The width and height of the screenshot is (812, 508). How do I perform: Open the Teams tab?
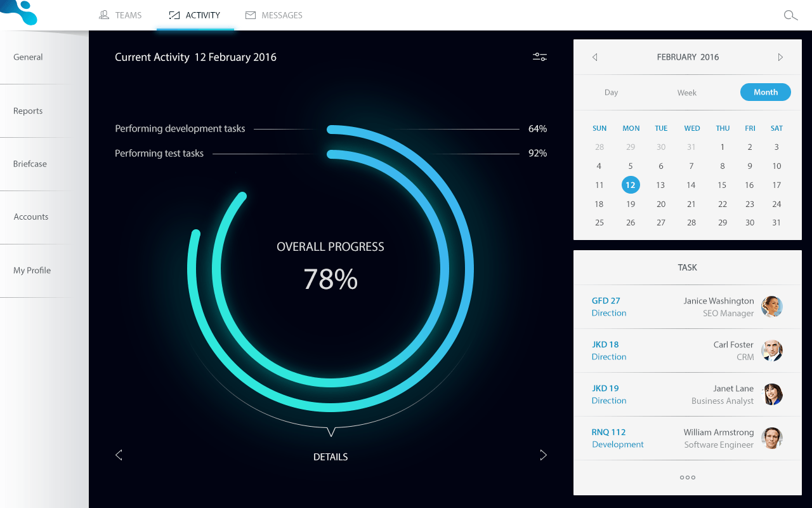[121, 15]
